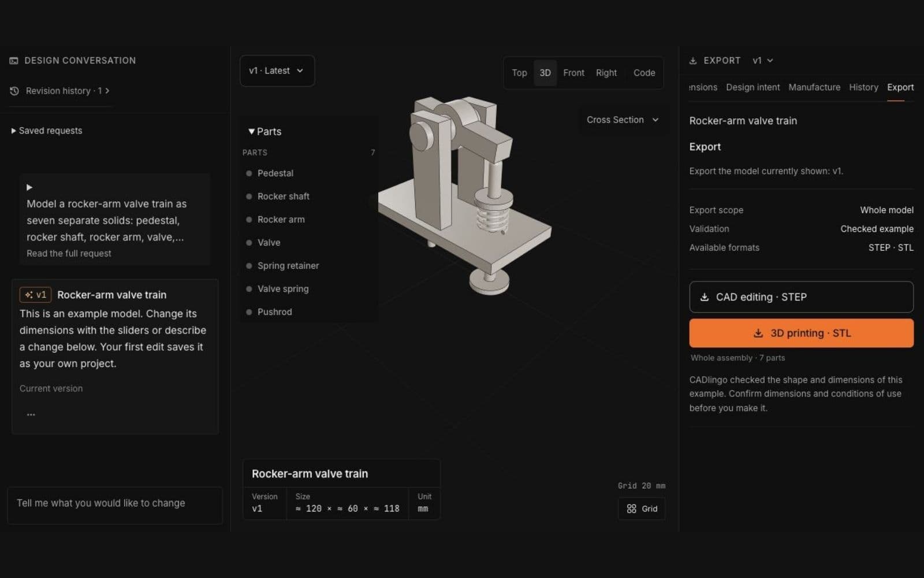The image size is (924, 578).
Task: Switch to the Front view
Action: pos(573,73)
